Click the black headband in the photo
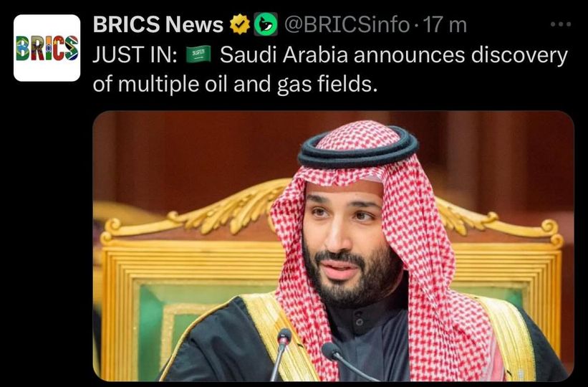The width and height of the screenshot is (588, 387). click(x=358, y=148)
